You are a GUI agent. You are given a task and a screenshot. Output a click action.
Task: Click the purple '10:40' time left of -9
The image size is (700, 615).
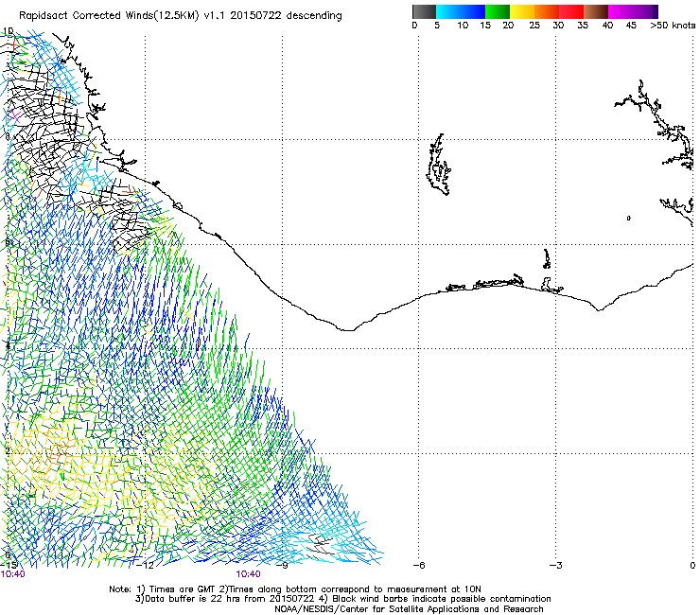(x=248, y=574)
